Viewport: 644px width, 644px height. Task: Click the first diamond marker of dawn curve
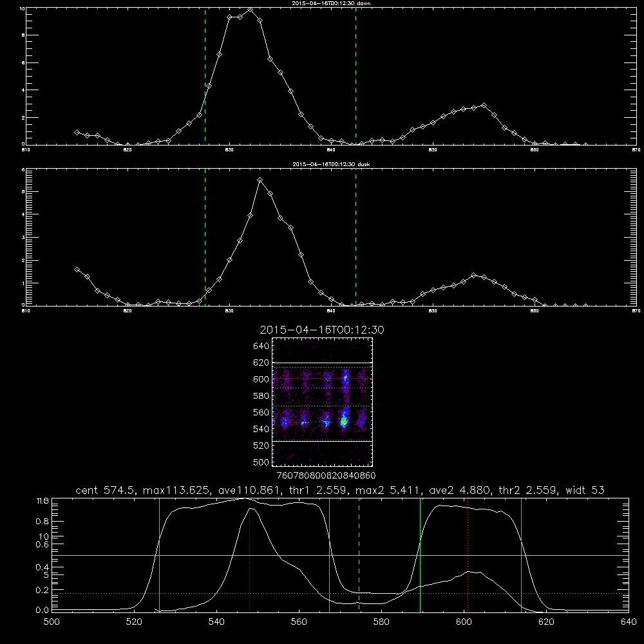[x=77, y=132]
